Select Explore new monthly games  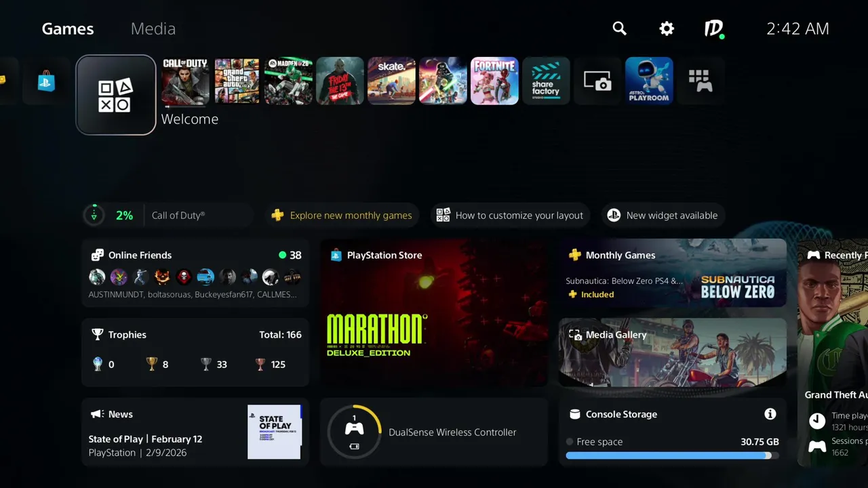click(341, 216)
